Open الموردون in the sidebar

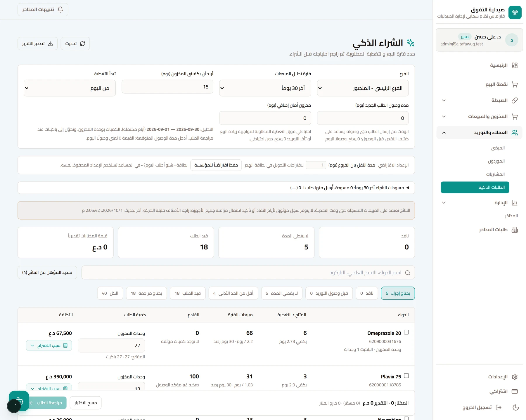click(496, 161)
